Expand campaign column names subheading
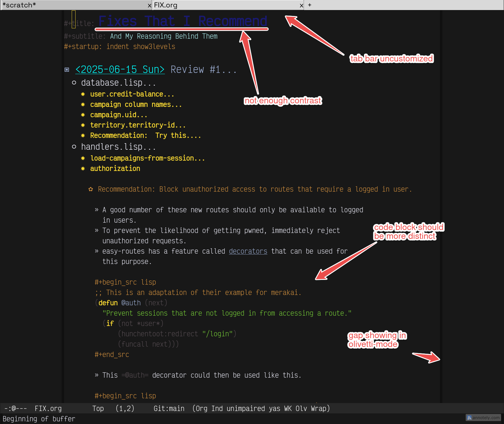Viewport: 504px width, 424px height. [x=136, y=105]
